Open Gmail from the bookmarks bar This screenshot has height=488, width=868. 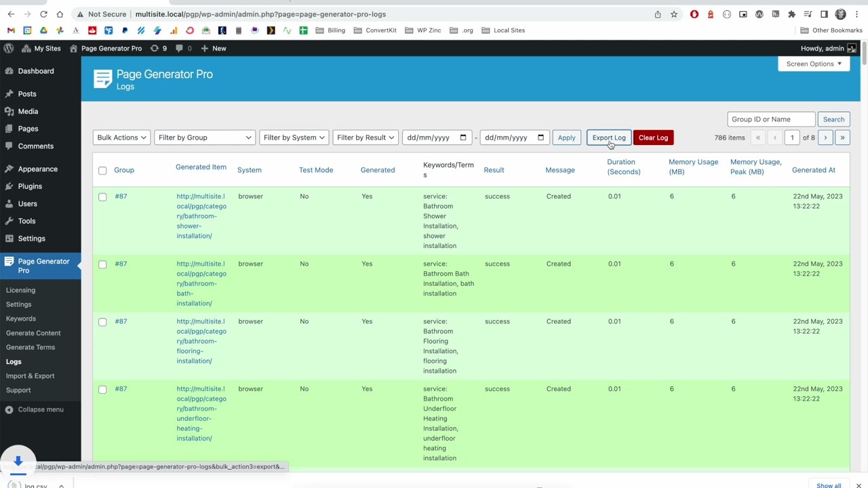coord(11,30)
